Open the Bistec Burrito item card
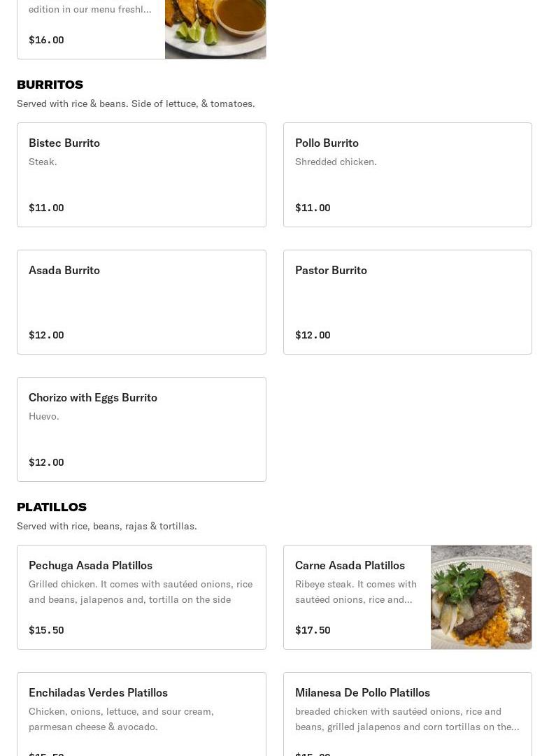 point(141,175)
